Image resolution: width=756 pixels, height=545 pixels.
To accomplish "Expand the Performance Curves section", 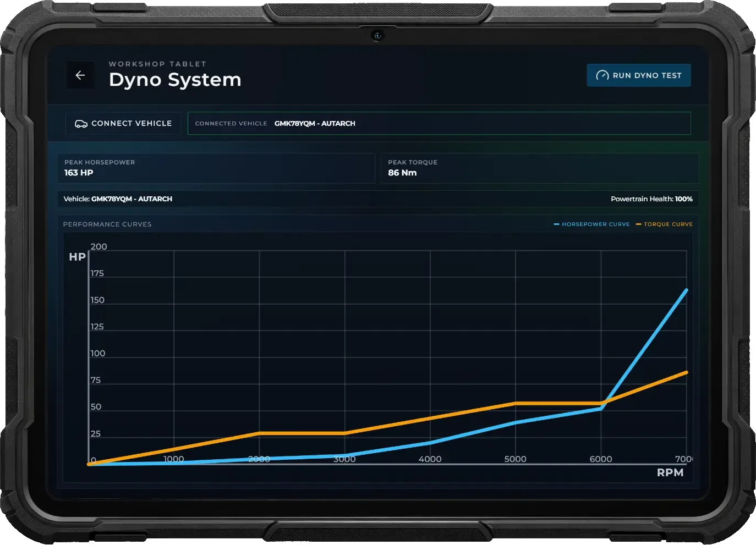I will (107, 224).
